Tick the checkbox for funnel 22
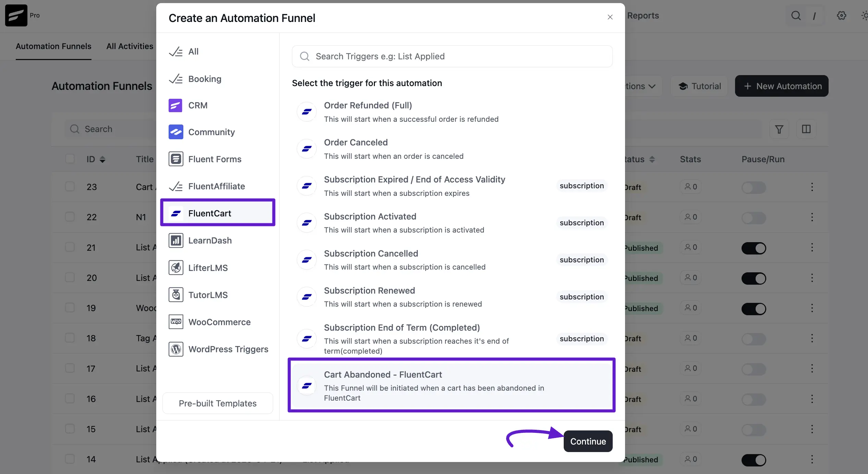 [70, 217]
